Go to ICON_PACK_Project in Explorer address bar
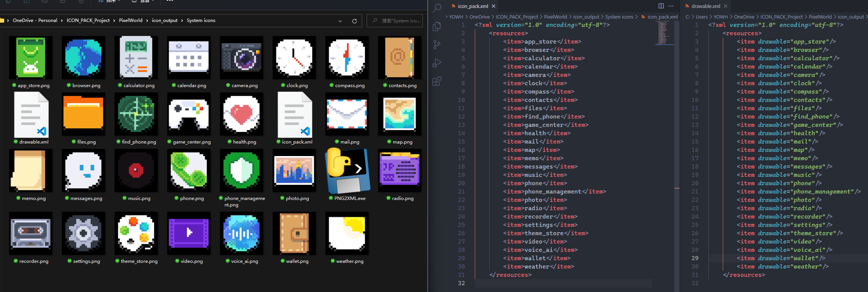This screenshot has height=292, width=868. [88, 20]
